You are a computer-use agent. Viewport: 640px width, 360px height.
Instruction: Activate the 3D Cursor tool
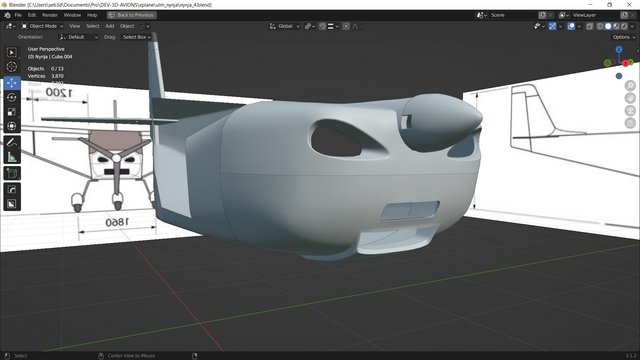pyautogui.click(x=12, y=67)
